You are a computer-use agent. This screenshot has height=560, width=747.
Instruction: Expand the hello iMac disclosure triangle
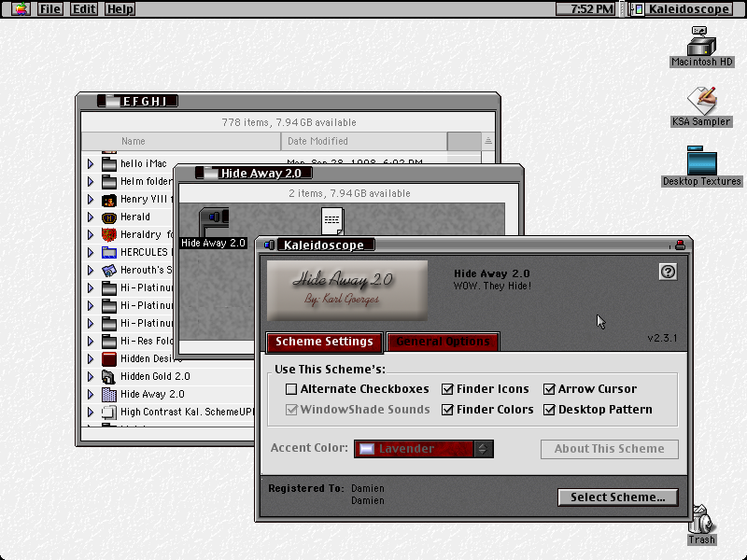(x=91, y=164)
